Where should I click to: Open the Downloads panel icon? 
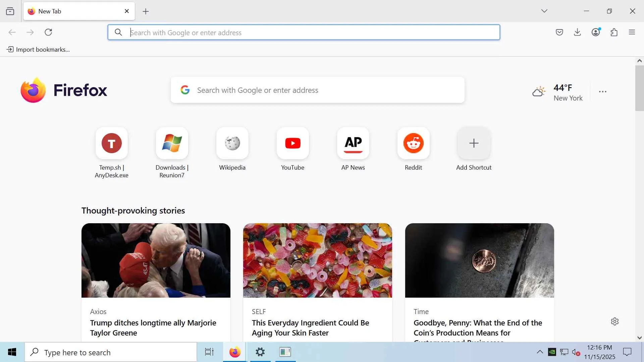[x=577, y=32]
